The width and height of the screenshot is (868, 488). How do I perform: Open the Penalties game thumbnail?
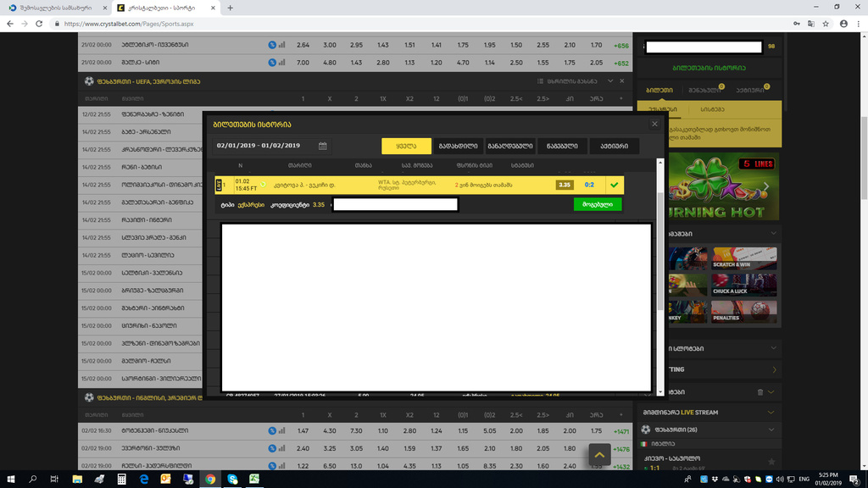click(744, 312)
